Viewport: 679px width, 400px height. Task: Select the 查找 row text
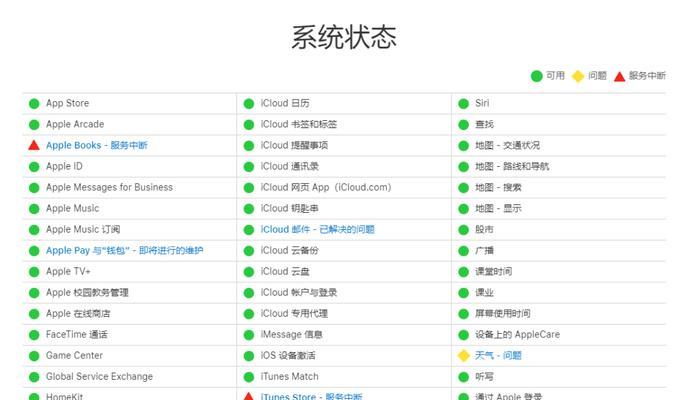click(x=484, y=125)
